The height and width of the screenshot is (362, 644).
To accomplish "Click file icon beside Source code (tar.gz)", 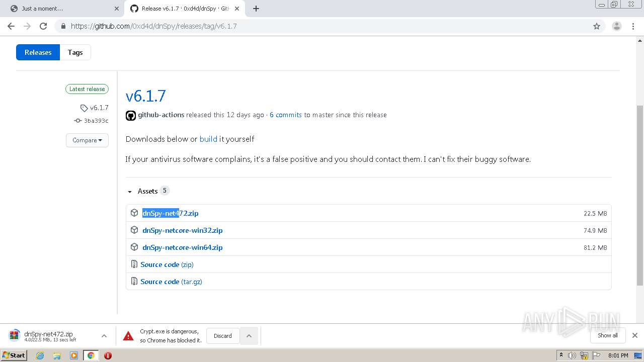I will (134, 281).
